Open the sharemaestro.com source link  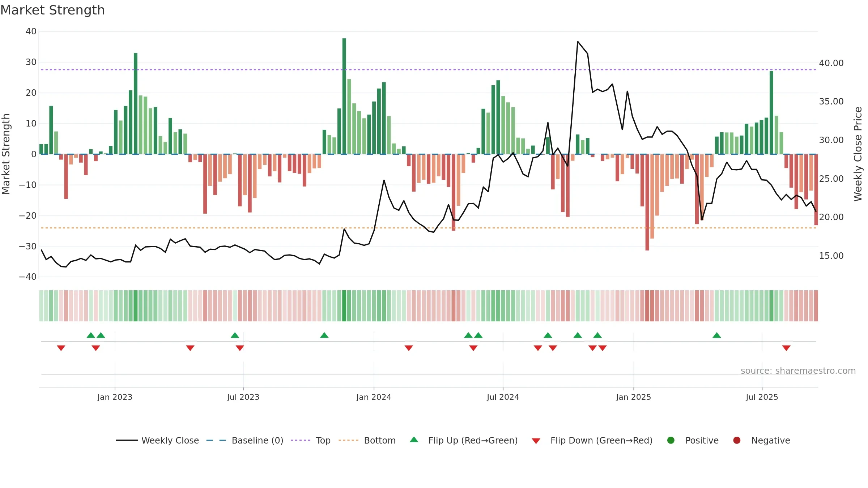(798, 371)
